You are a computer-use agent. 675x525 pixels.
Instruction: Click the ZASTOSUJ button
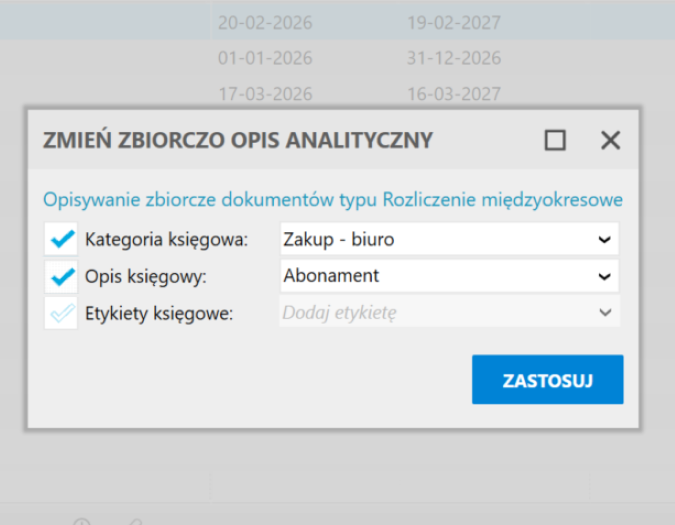(x=547, y=380)
